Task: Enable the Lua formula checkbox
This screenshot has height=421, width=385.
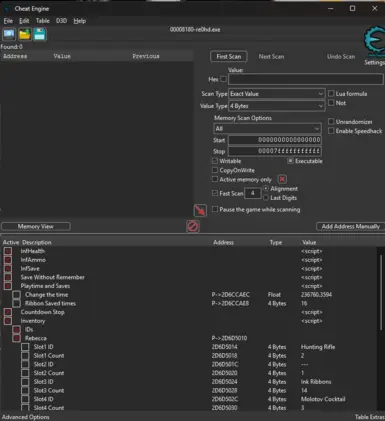Action: pyautogui.click(x=331, y=94)
